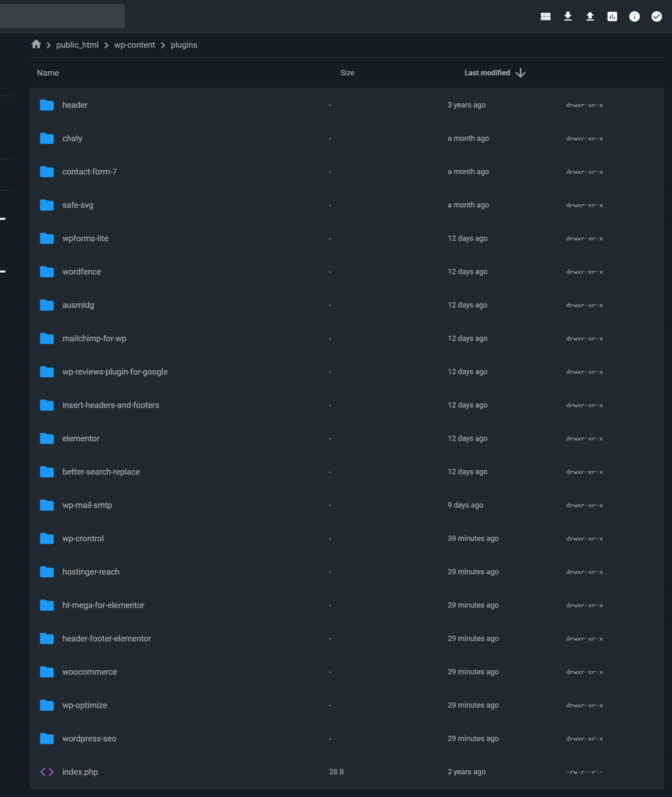
Task: Click the wp-optimize folder icon
Action: (47, 705)
